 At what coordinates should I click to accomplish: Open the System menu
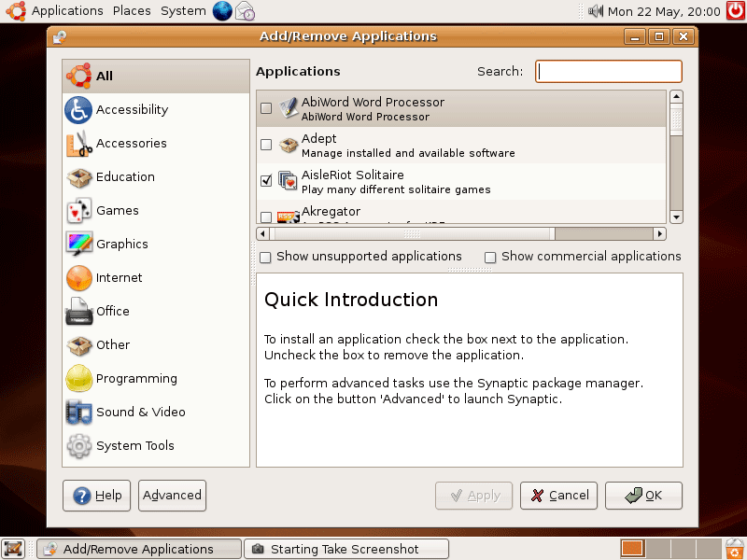coord(183,11)
